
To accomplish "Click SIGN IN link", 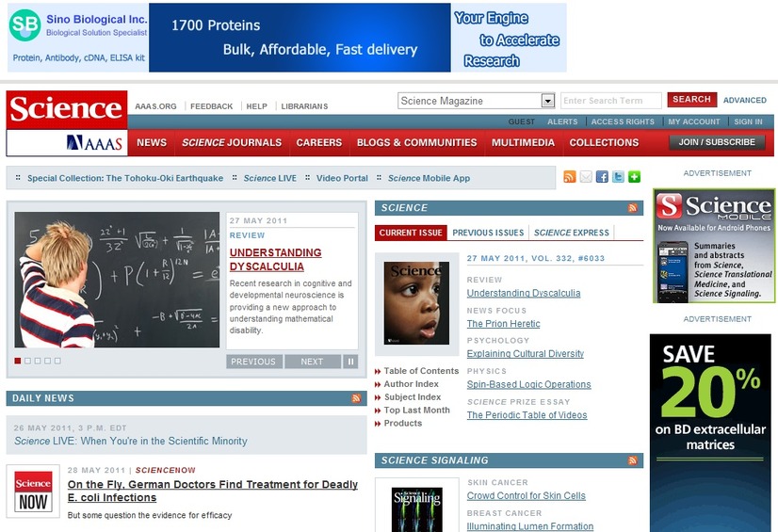I will [x=748, y=121].
